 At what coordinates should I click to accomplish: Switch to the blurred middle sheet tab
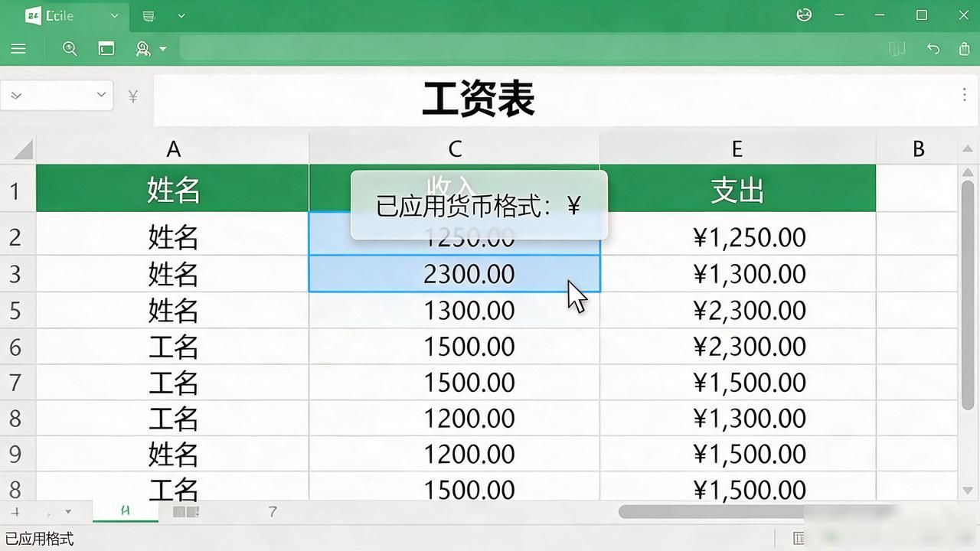coord(186,511)
